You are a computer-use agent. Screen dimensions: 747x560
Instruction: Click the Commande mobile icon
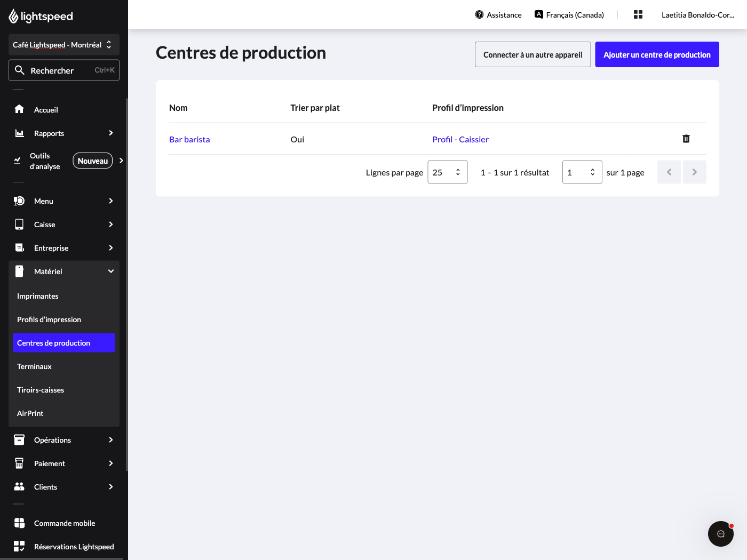pos(19,523)
